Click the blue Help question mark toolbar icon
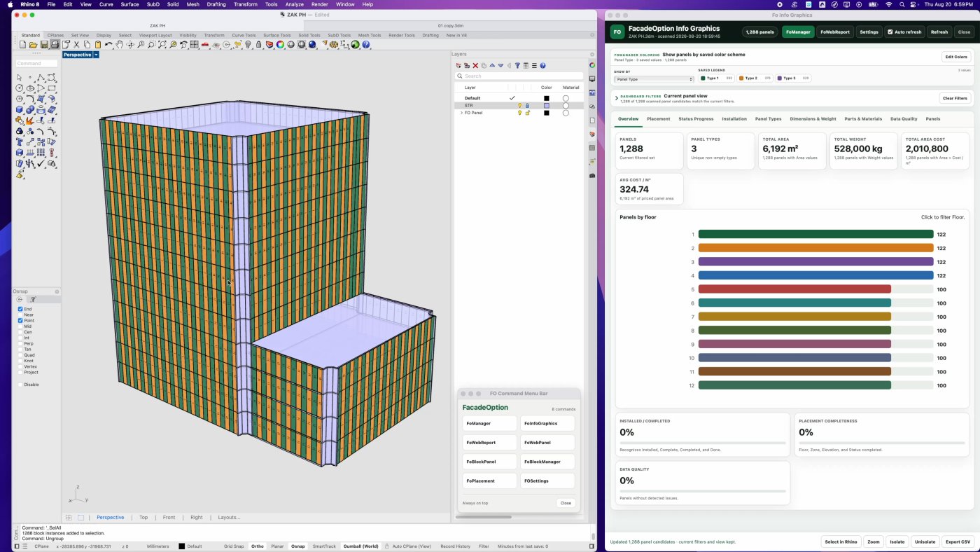The image size is (980, 552). point(365,45)
